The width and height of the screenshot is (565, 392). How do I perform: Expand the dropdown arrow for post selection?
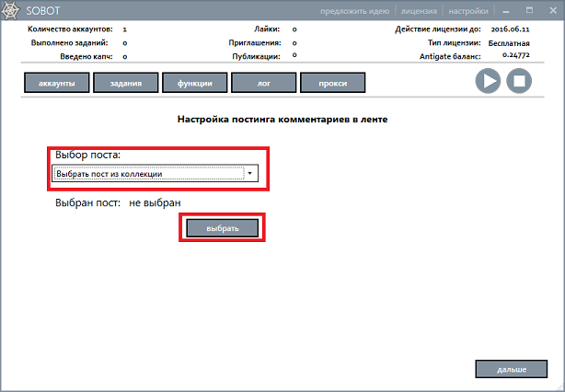pyautogui.click(x=249, y=173)
